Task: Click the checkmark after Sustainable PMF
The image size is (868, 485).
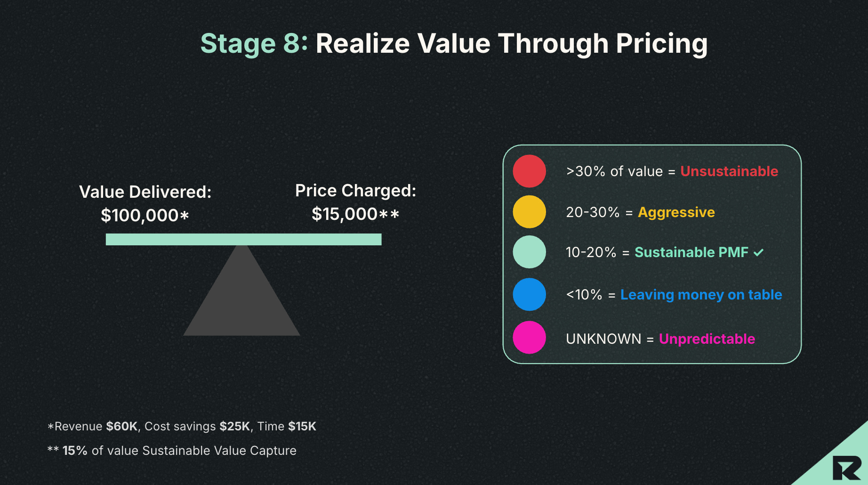Action: [758, 252]
